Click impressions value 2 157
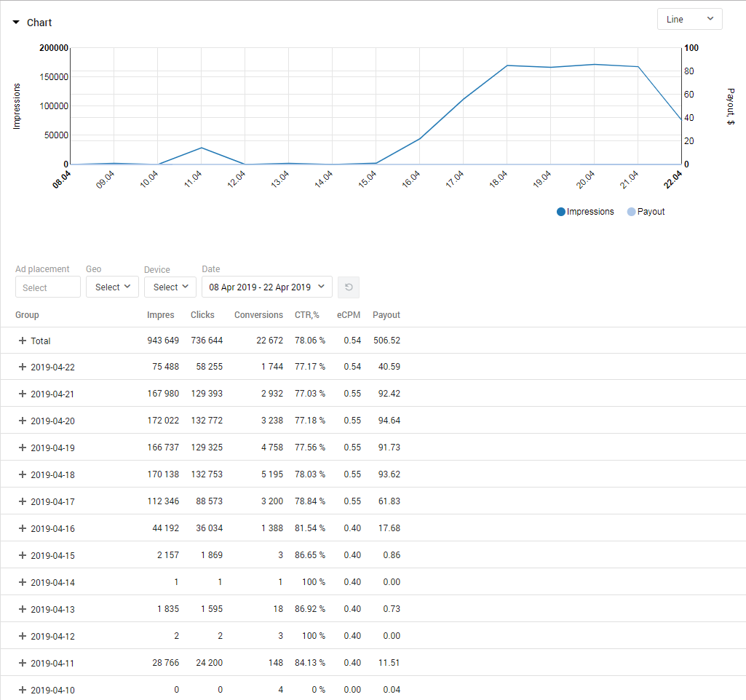 pyautogui.click(x=168, y=555)
